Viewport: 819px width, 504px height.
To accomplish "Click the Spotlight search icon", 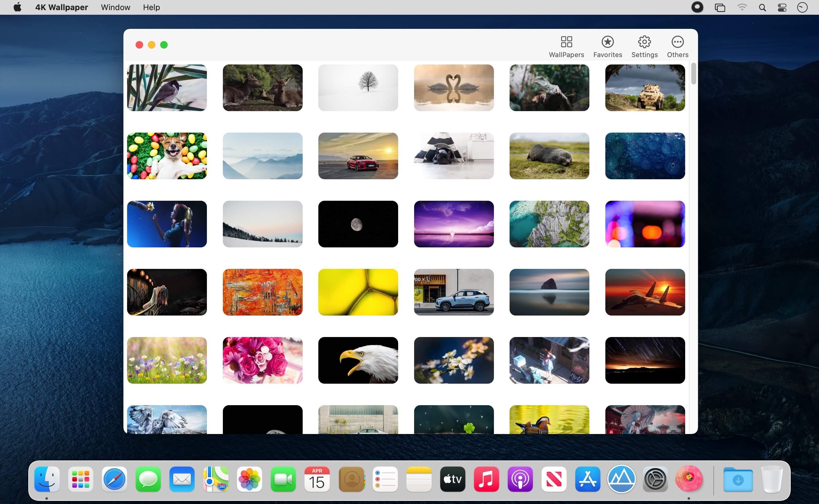I will click(762, 7).
